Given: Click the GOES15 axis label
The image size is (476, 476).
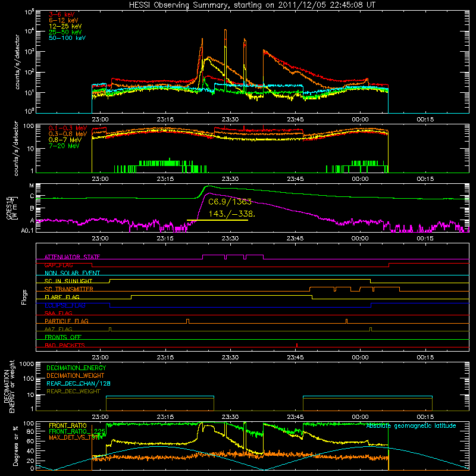Looking at the screenshot, I should [11, 208].
